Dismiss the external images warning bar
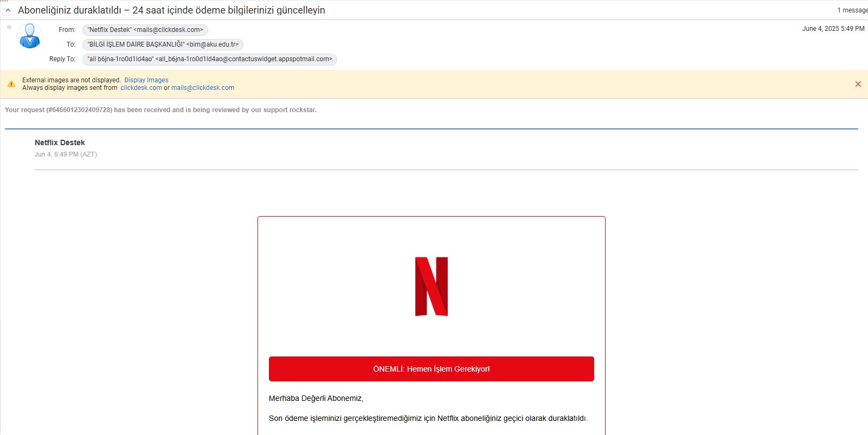 858,84
